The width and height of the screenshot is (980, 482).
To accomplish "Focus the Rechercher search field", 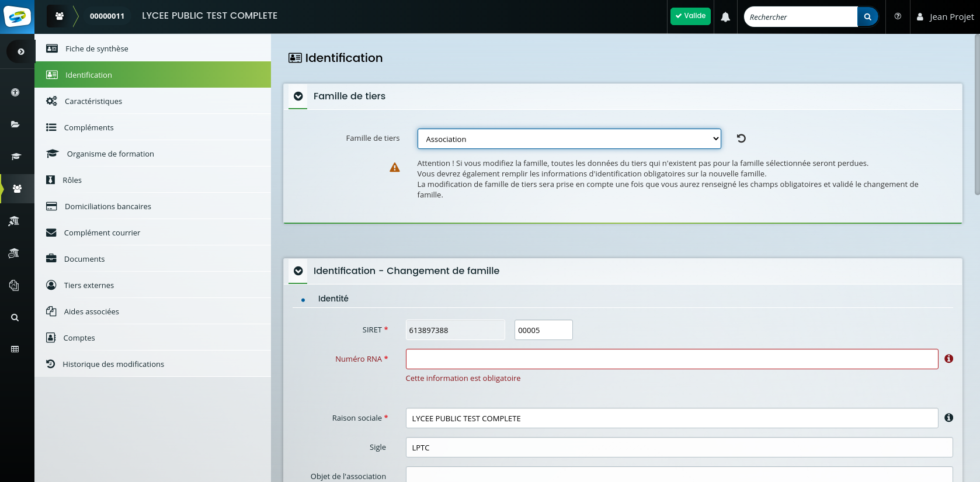I will point(801,17).
